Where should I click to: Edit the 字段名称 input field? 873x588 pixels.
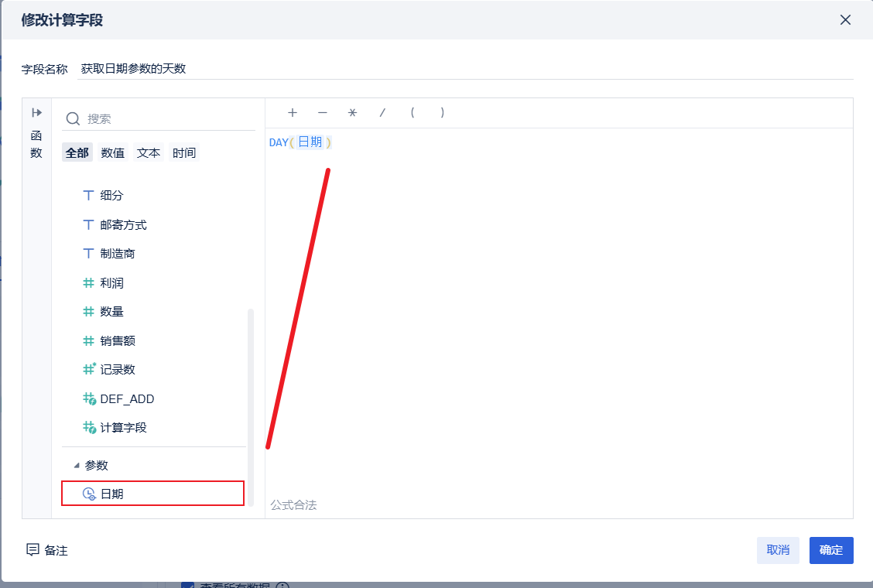[x=465, y=69]
